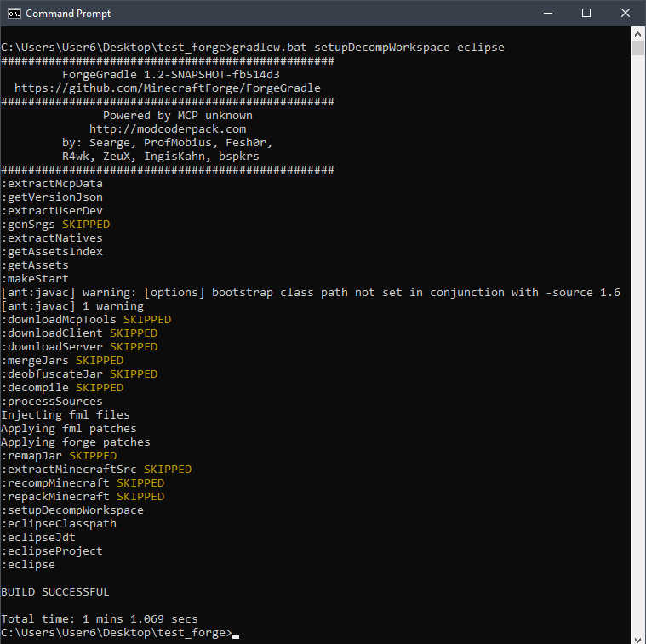Viewport: 646px width, 644px height.
Task: Click the 'Powered by MCP unknown' line
Action: tap(178, 116)
